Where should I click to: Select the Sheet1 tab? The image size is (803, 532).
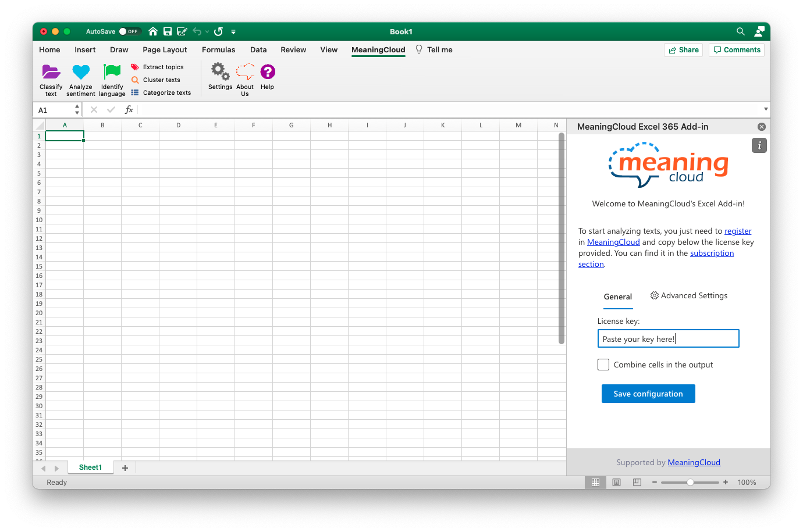[90, 467]
